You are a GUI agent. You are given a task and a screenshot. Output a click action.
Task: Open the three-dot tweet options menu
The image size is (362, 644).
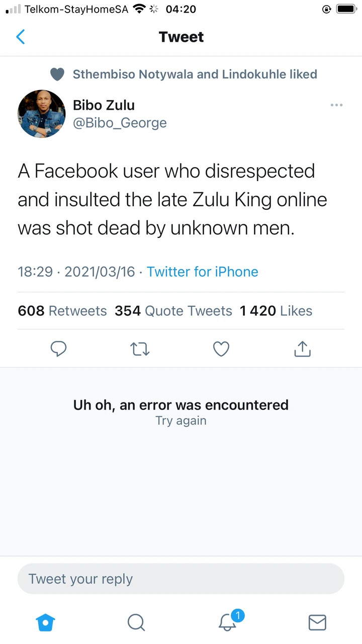click(x=336, y=105)
